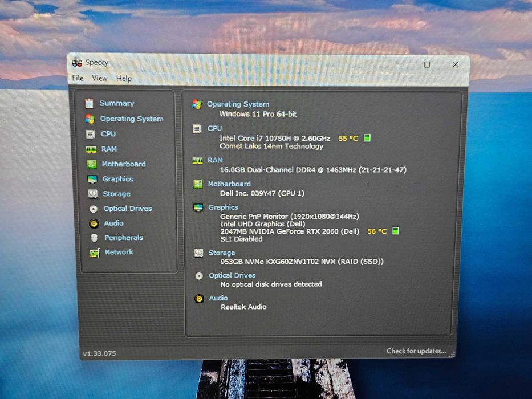Open Motherboard in the sidebar
532x399 pixels.
pos(124,164)
